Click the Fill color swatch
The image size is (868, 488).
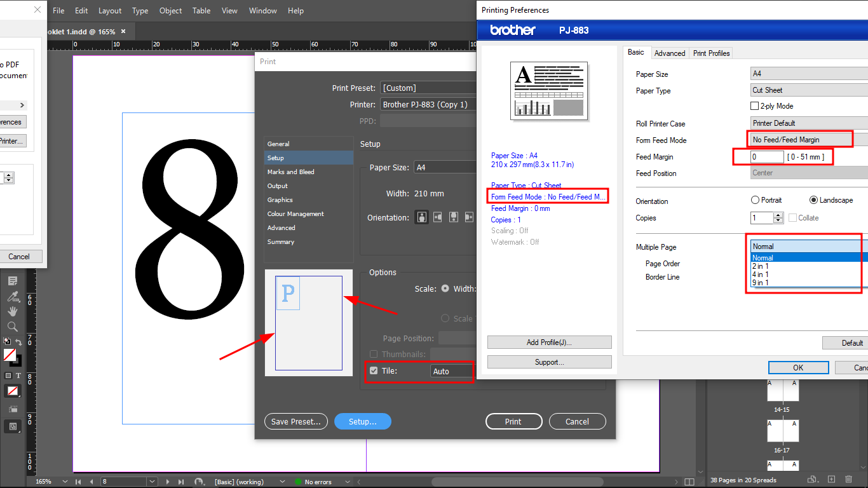(x=10, y=356)
